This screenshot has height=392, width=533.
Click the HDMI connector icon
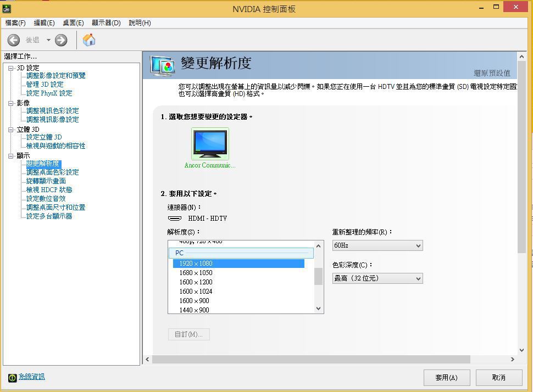pos(175,219)
